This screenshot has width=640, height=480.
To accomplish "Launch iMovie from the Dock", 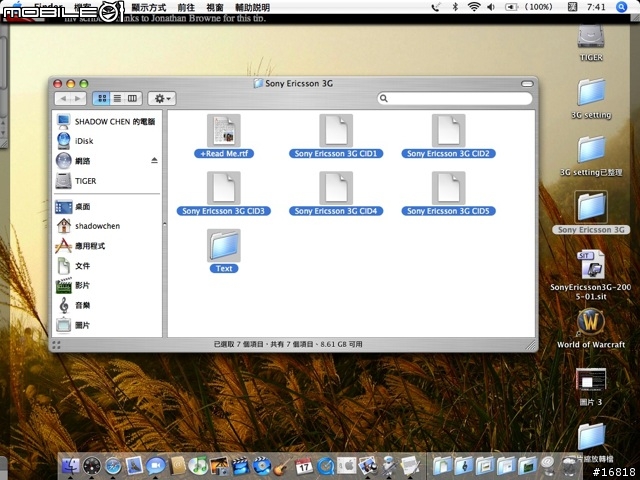I will pos(241,466).
